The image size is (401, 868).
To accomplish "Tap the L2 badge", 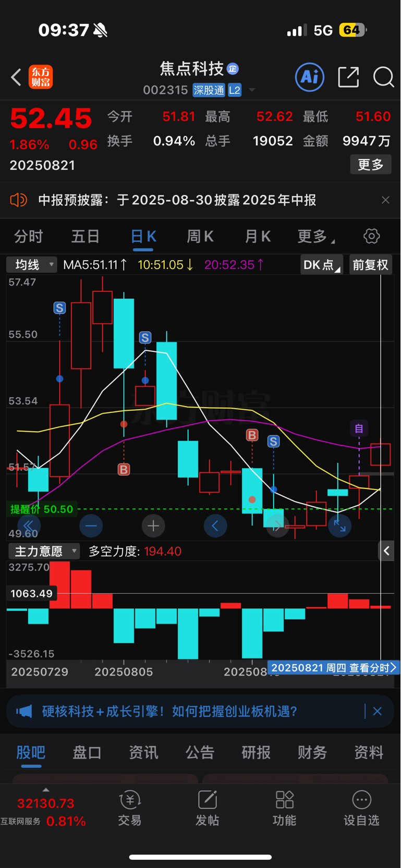I will 235,90.
